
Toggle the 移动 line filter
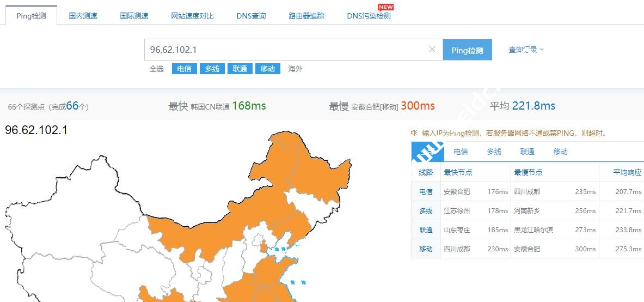[268, 69]
